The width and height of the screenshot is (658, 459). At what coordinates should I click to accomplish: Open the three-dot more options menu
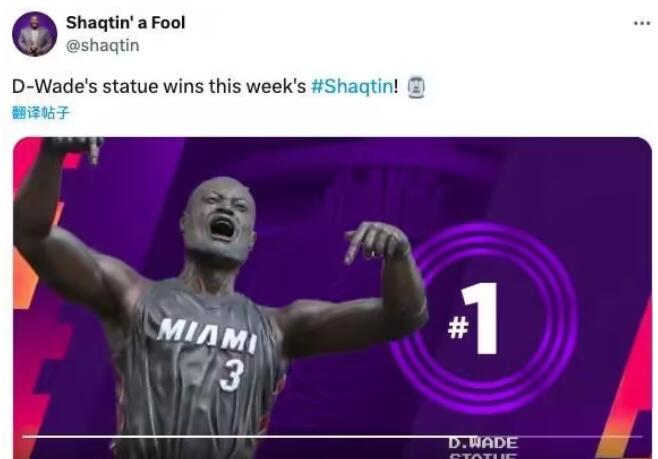(642, 23)
